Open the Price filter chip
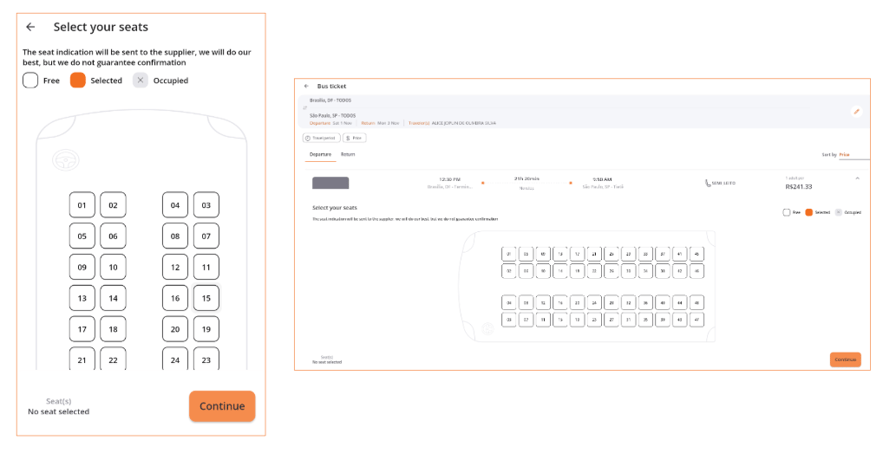 pos(355,137)
